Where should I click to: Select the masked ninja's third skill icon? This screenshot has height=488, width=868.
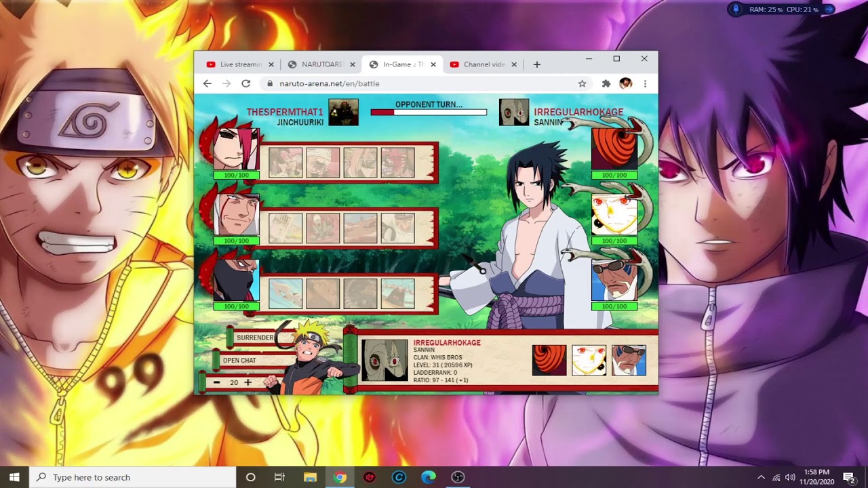(360, 293)
